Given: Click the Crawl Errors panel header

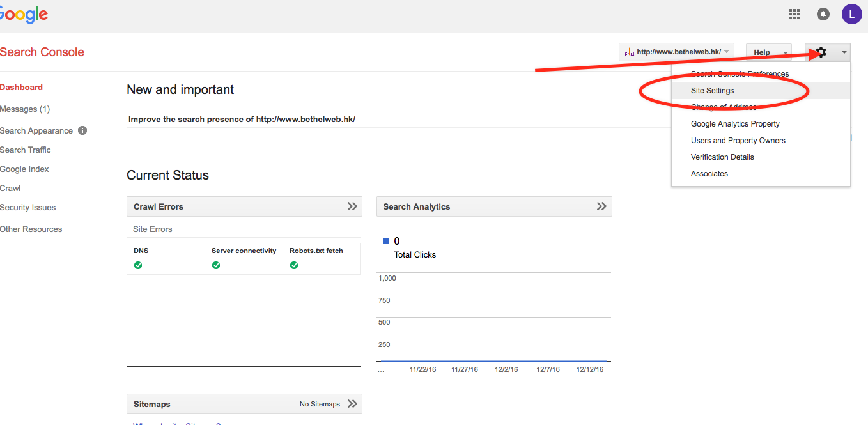Looking at the screenshot, I should pyautogui.click(x=244, y=206).
